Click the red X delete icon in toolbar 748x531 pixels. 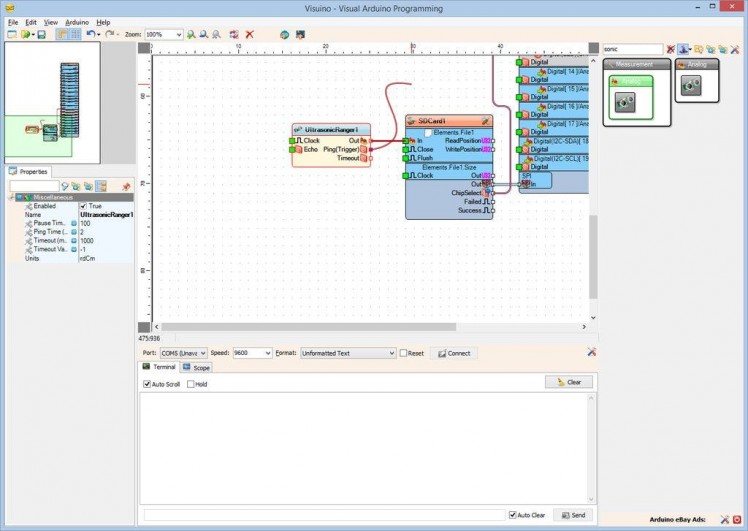coord(249,34)
